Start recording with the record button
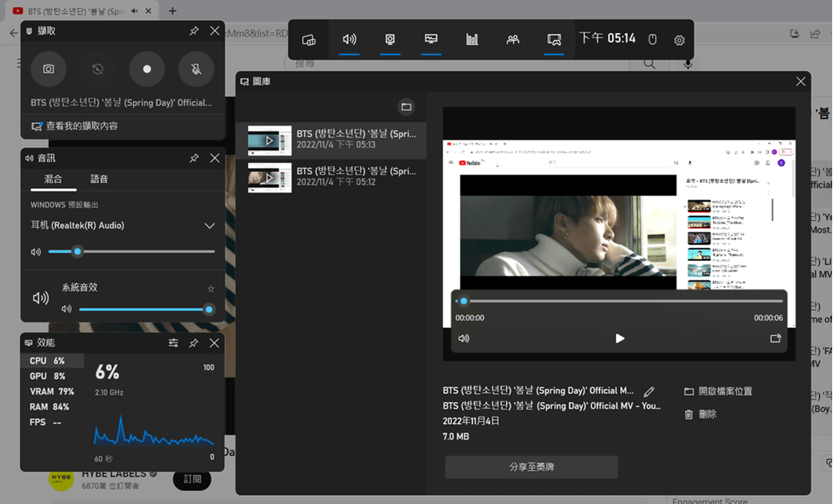This screenshot has height=504, width=833. tap(147, 69)
